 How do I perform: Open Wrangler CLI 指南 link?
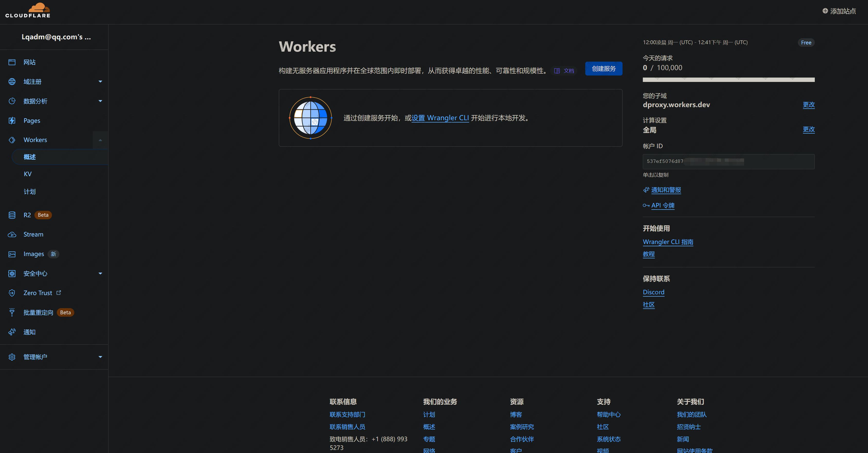[668, 242]
